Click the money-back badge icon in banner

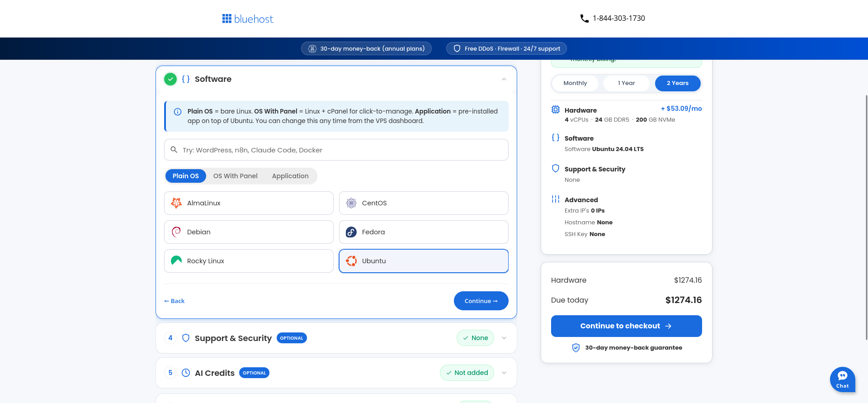pyautogui.click(x=312, y=49)
